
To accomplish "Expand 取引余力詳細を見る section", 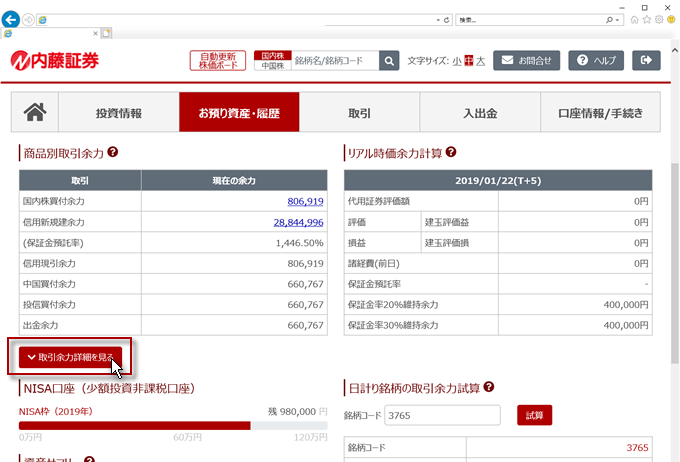I will coord(70,357).
